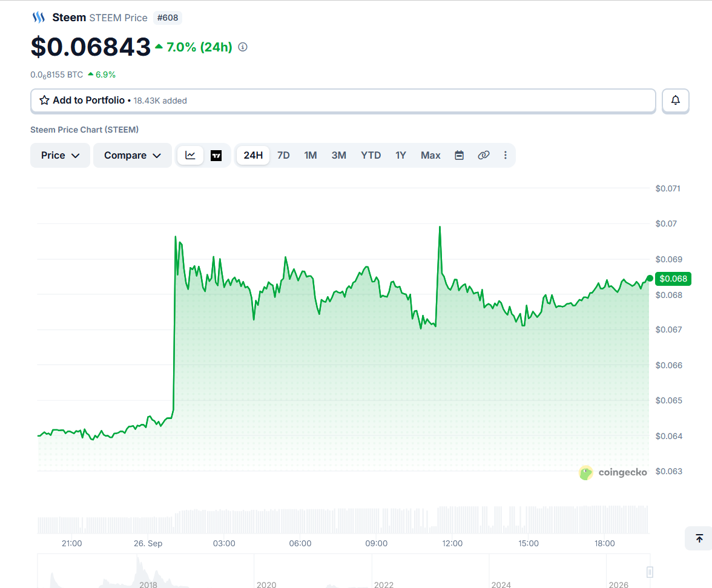Screen dimensions: 712x588
Task: Click the 8155 BTC price text
Action: [57, 75]
